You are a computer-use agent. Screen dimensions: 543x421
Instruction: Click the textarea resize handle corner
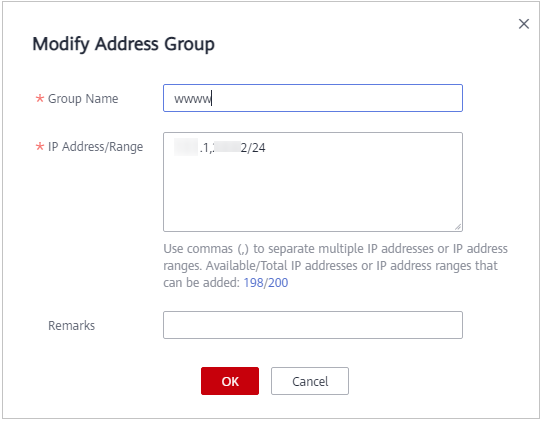pos(458,227)
